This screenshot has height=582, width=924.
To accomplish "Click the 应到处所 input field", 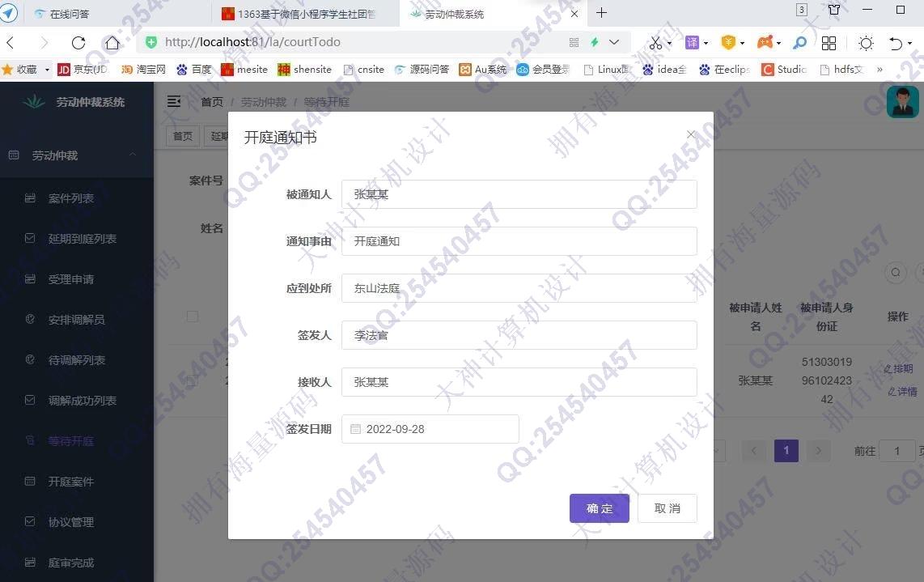I will (x=518, y=288).
